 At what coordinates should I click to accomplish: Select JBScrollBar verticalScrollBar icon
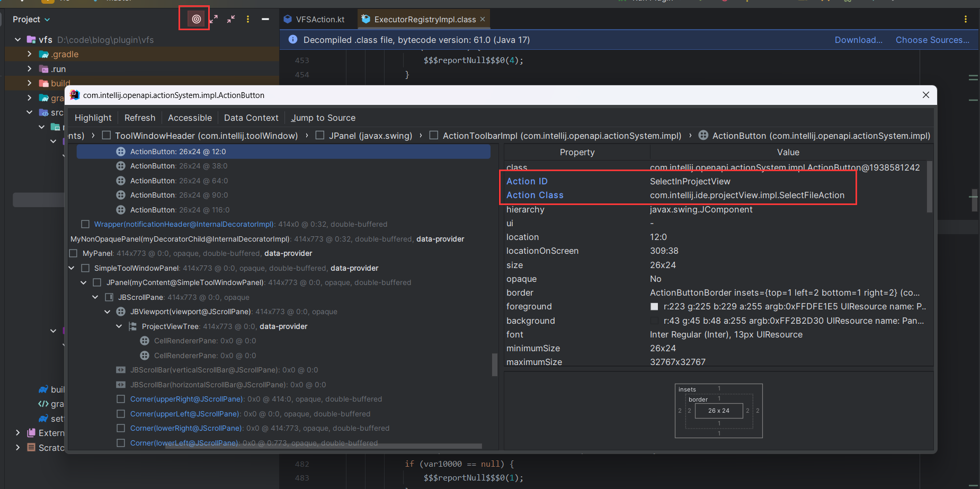point(121,370)
